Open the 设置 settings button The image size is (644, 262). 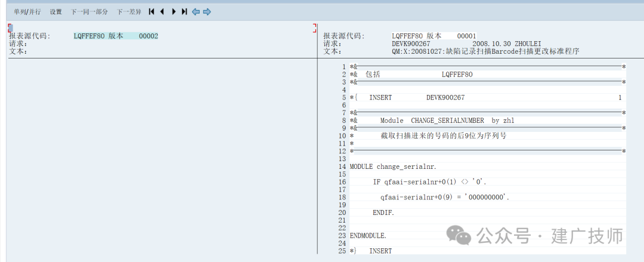[56, 12]
